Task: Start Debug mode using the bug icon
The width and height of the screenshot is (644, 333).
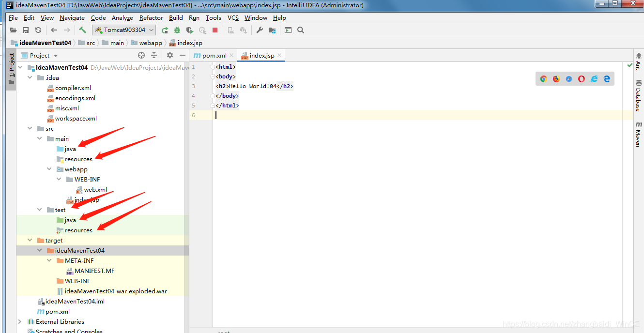Action: pos(177,30)
